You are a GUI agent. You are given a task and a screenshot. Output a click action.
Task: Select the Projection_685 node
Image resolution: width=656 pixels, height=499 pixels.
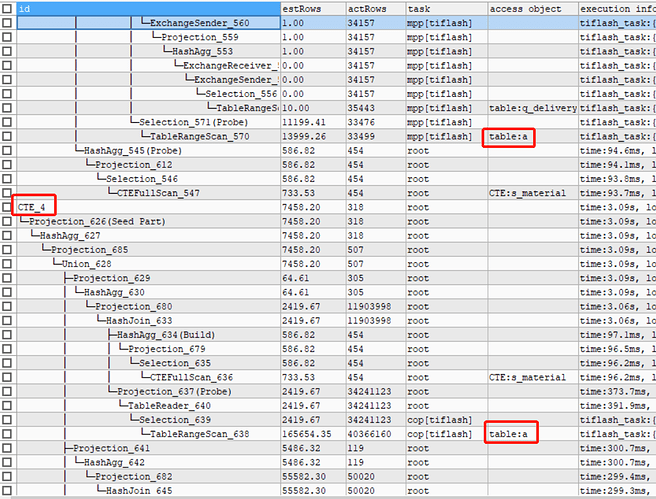click(90, 250)
